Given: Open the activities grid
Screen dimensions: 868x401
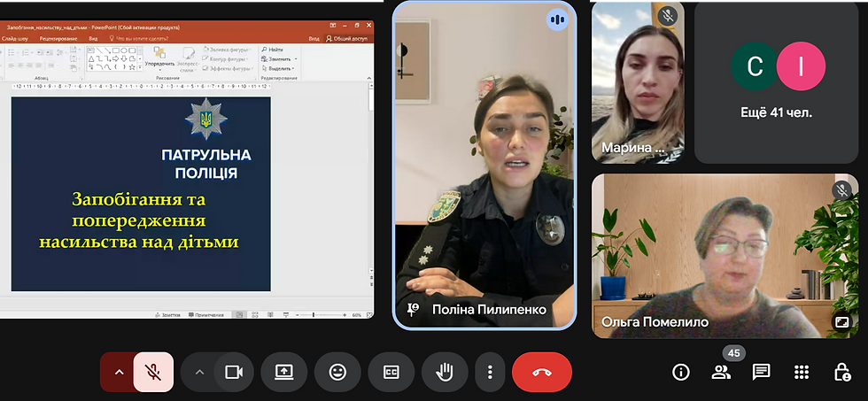Looking at the screenshot, I should 802,373.
